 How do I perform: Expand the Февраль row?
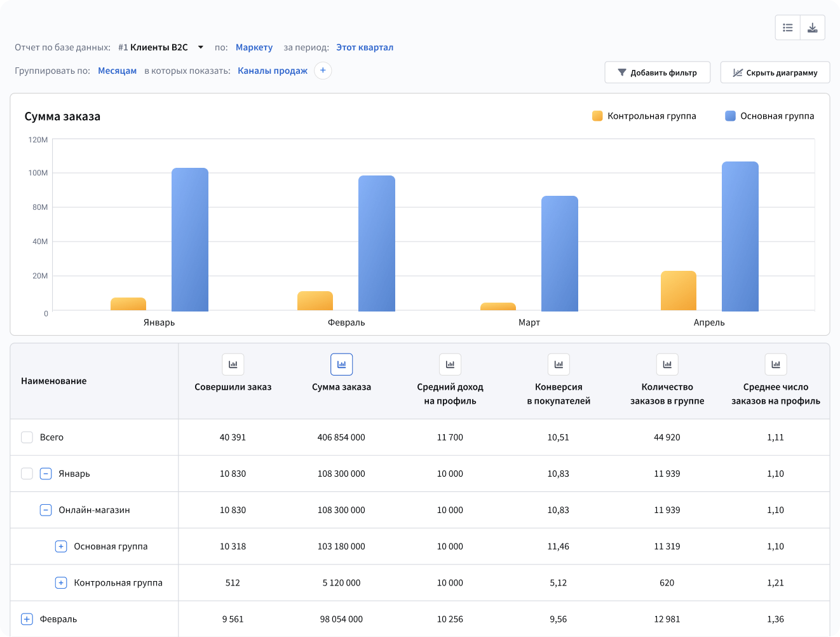(27, 619)
